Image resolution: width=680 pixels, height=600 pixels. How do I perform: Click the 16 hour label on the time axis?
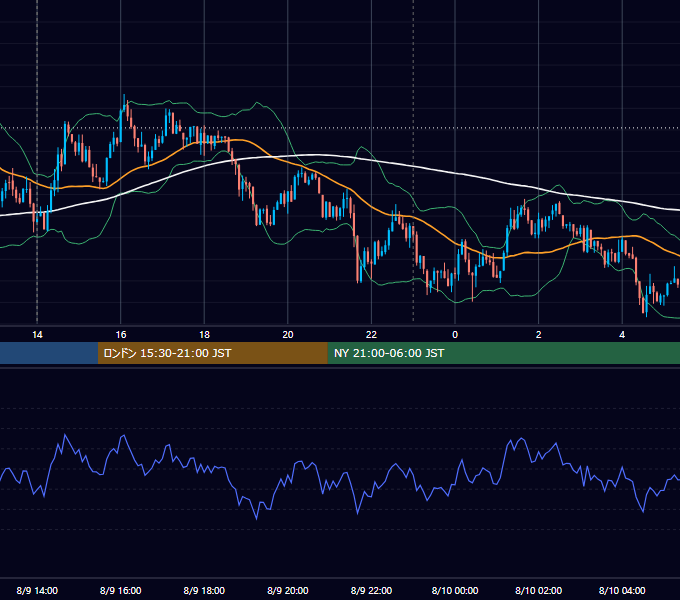point(121,335)
